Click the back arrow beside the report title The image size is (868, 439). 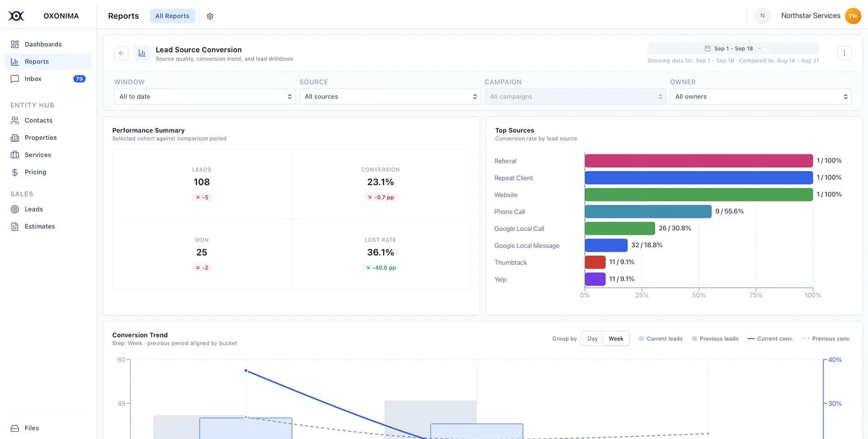121,53
